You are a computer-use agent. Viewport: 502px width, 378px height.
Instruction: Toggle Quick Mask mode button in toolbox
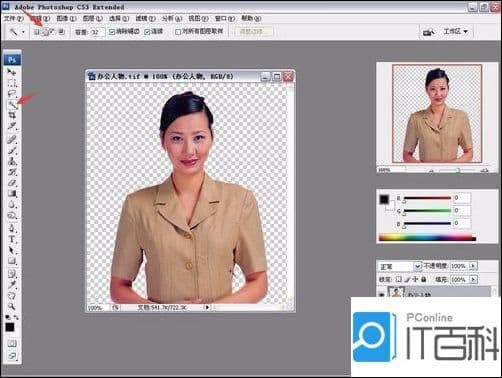click(12, 343)
